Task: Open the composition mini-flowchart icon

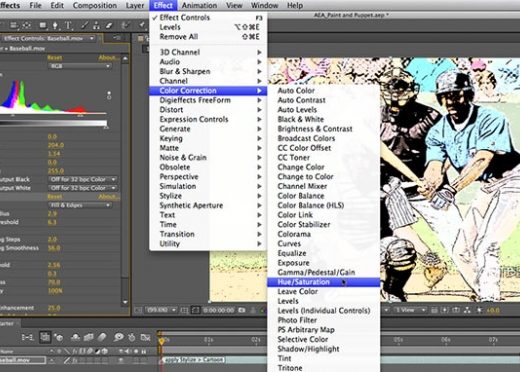Action: click(x=27, y=337)
